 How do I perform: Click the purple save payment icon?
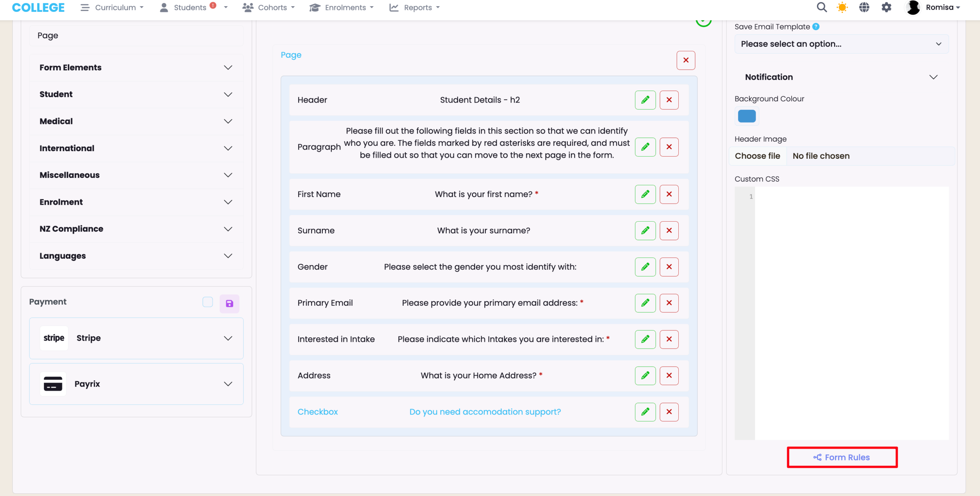229,303
